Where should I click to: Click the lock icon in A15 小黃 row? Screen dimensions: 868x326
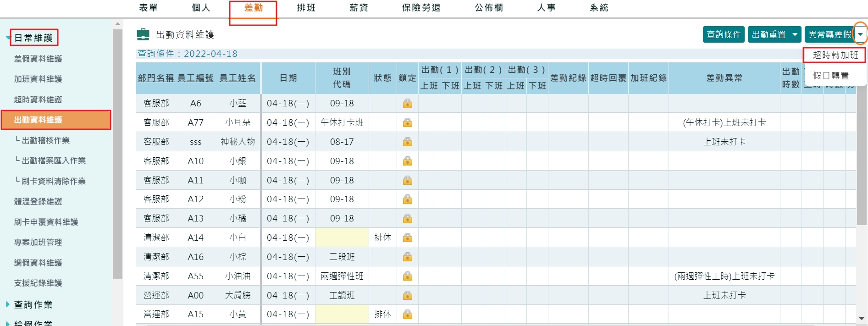click(x=407, y=315)
